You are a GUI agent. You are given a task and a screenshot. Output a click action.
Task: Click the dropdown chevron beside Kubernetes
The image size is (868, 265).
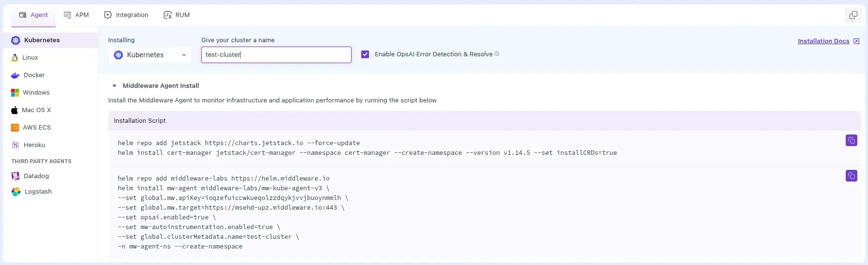click(184, 55)
